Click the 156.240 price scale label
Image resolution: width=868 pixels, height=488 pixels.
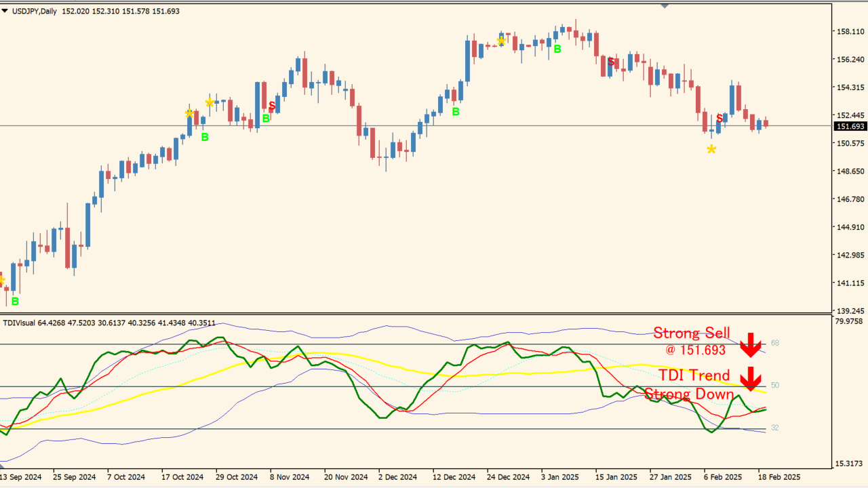(x=851, y=59)
